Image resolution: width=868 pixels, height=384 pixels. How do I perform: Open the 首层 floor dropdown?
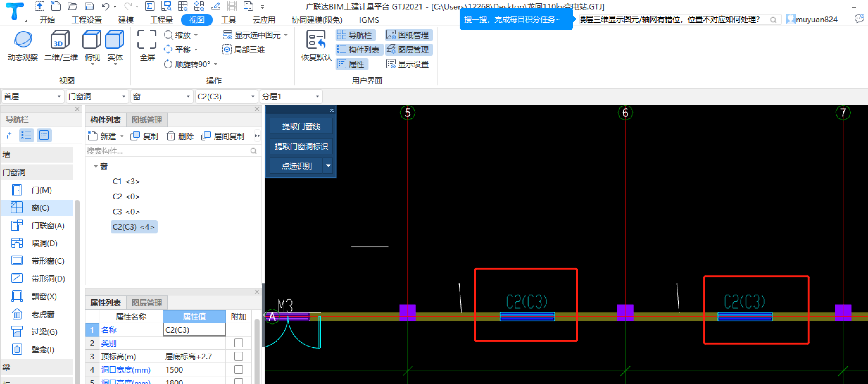33,96
